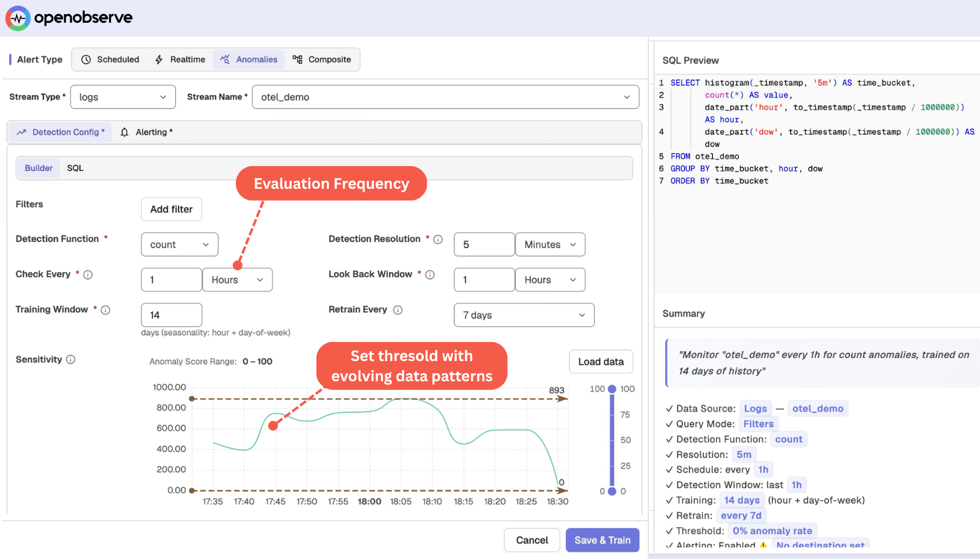Click the Monitor otel_demo summary quote
Image resolution: width=980 pixels, height=559 pixels.
click(824, 363)
